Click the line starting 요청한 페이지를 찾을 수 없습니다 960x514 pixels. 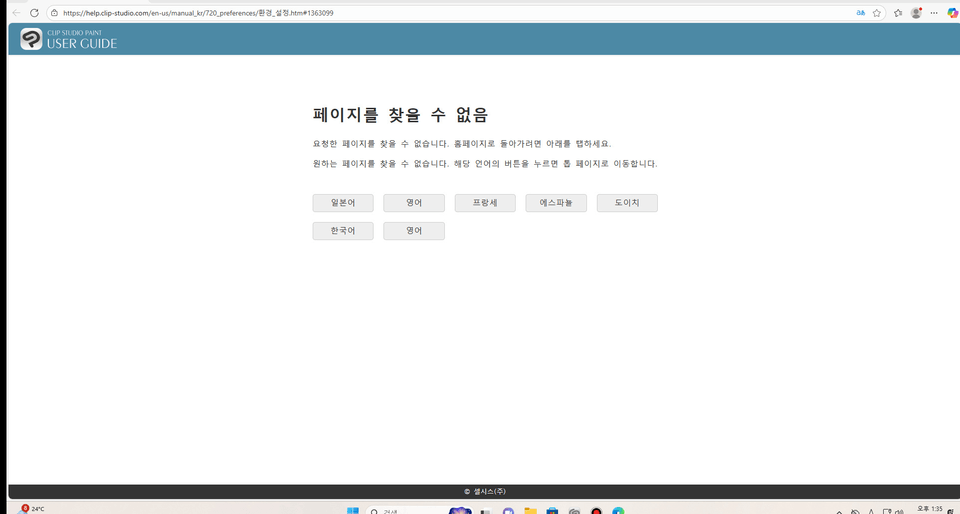462,144
